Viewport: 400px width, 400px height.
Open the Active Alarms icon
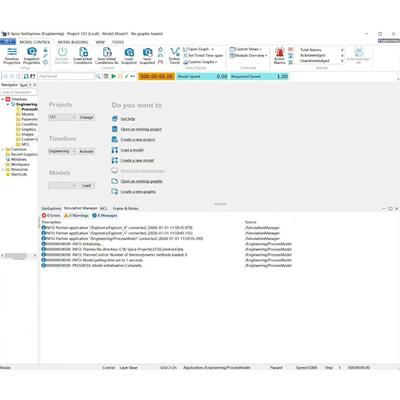point(279,56)
